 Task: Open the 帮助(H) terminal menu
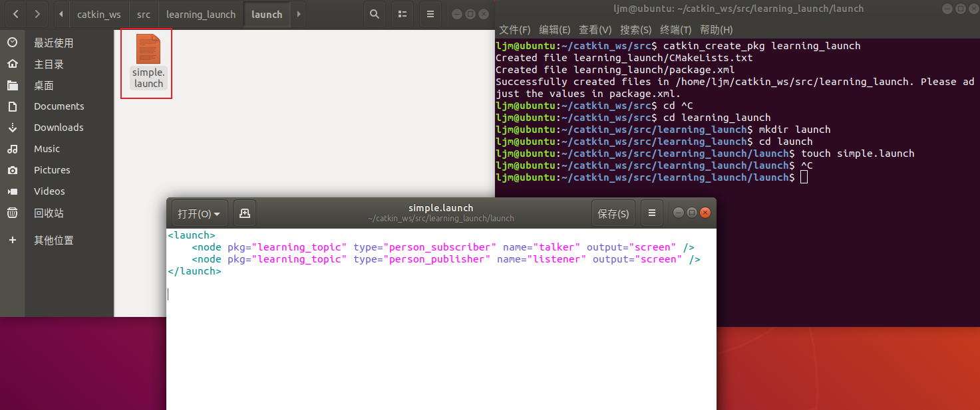click(717, 30)
